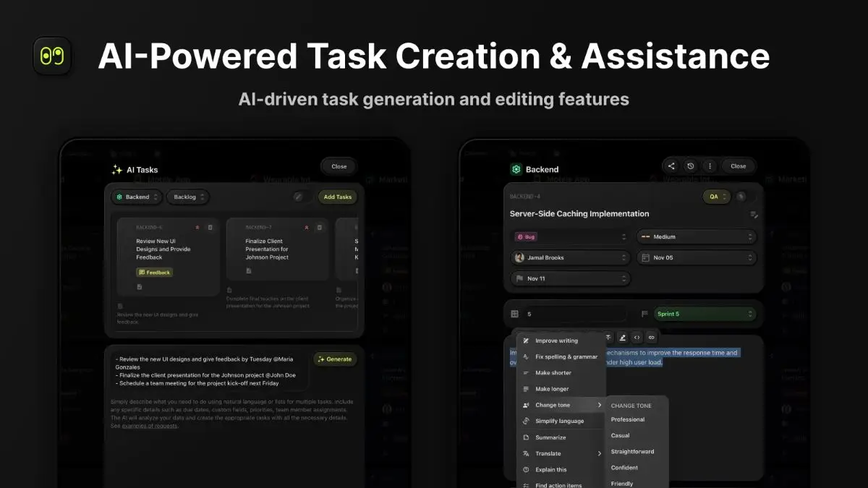The image size is (868, 488).
Task: Click the code block formatting icon
Action: pyautogui.click(x=637, y=337)
